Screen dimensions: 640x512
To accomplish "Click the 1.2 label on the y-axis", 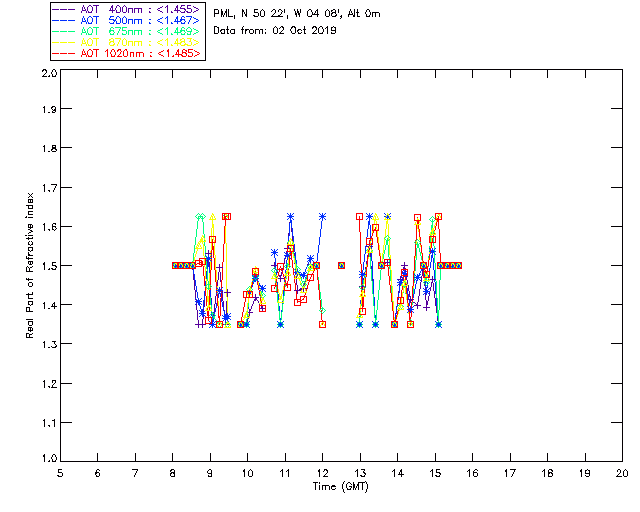I will coord(49,384).
